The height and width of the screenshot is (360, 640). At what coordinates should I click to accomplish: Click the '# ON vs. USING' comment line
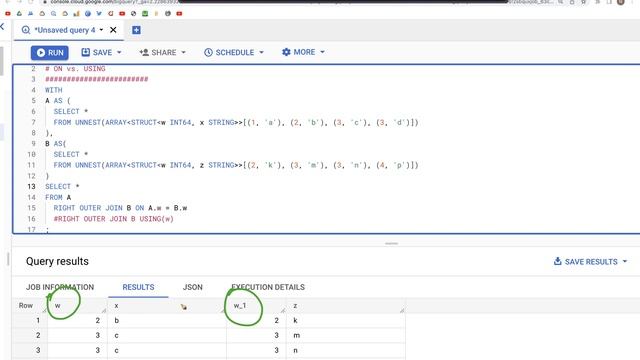tap(75, 69)
